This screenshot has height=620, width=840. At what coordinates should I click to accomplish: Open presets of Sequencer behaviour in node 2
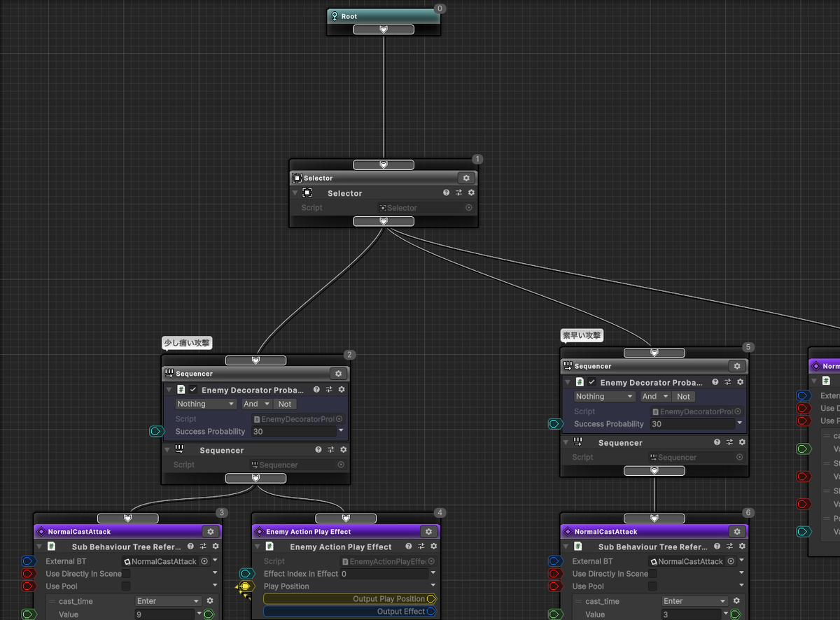point(331,450)
